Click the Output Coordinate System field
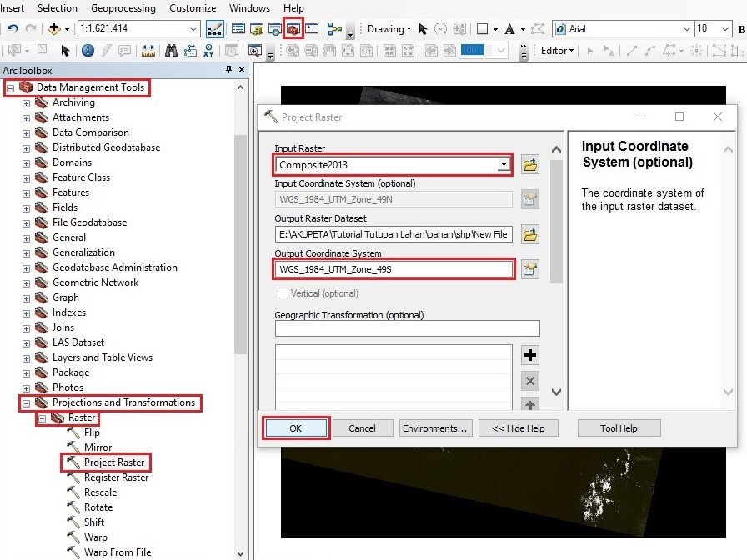747x560 pixels. [394, 269]
